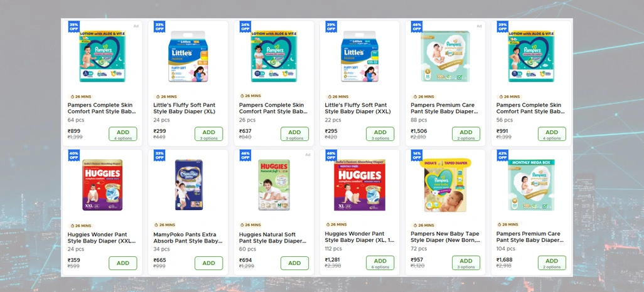The image size is (644, 292).
Task: Click the 35% OFF discount badge
Action: (x=74, y=27)
